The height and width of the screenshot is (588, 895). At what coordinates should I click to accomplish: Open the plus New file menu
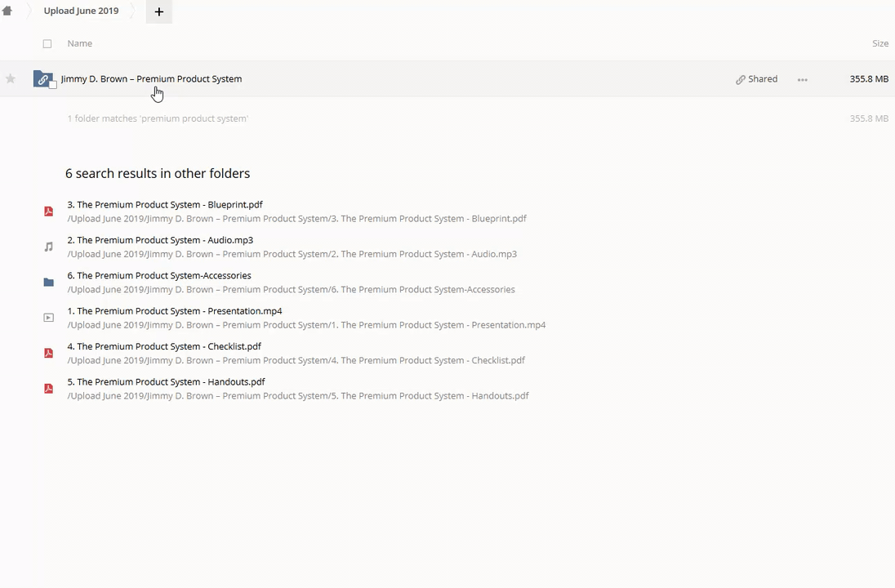[x=159, y=11]
